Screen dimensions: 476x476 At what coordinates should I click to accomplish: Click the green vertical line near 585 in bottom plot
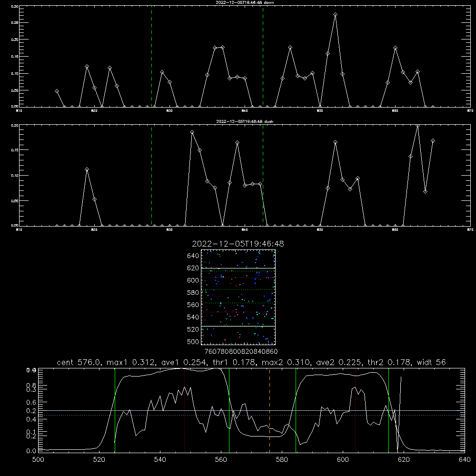[296, 410]
